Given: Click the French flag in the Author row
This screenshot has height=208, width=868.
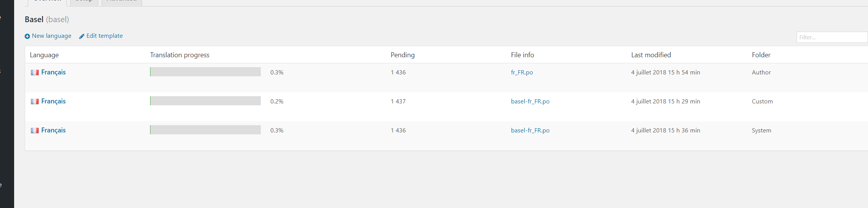Looking at the screenshot, I should pos(35,73).
